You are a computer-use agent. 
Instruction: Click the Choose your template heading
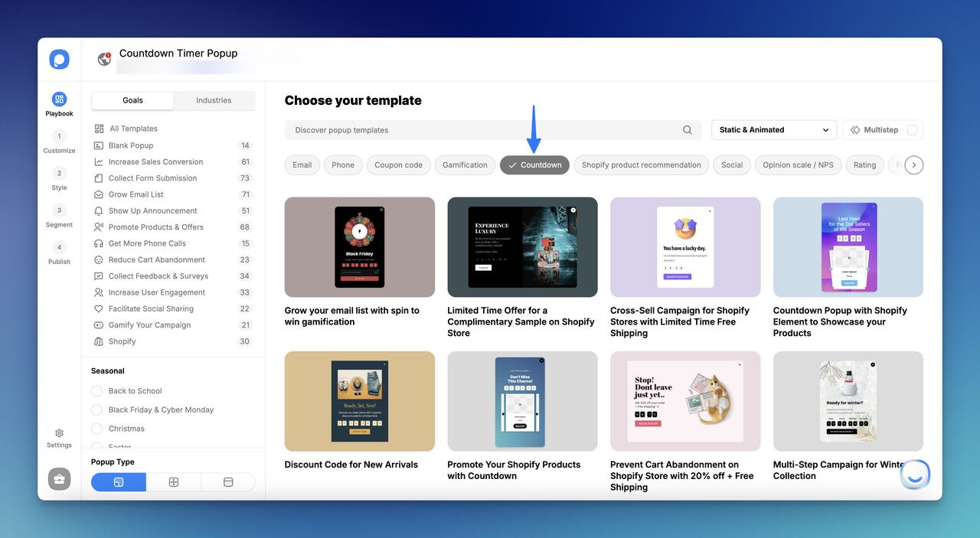(x=353, y=100)
